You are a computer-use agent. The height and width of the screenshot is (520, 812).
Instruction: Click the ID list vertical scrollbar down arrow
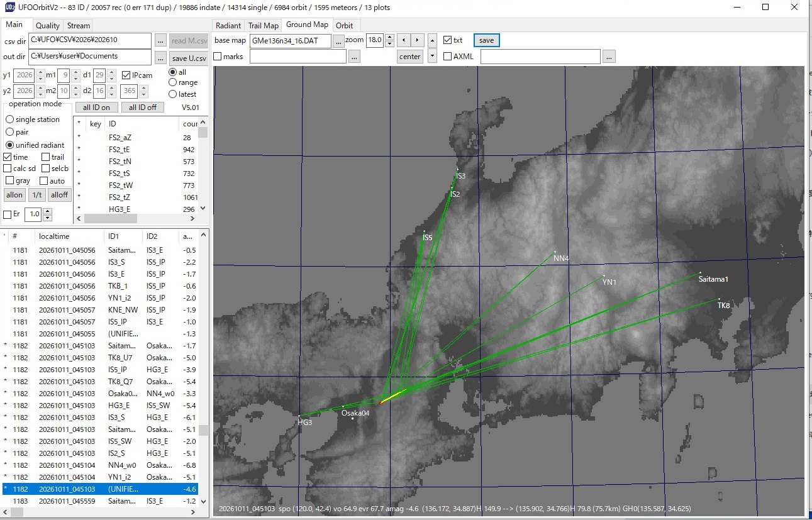tap(203, 209)
